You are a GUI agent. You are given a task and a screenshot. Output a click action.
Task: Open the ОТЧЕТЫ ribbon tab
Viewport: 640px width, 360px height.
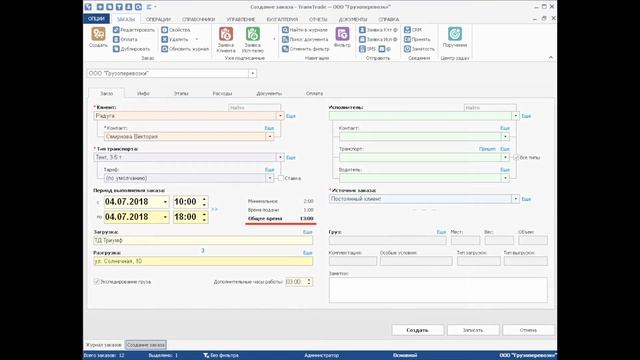[x=318, y=19]
